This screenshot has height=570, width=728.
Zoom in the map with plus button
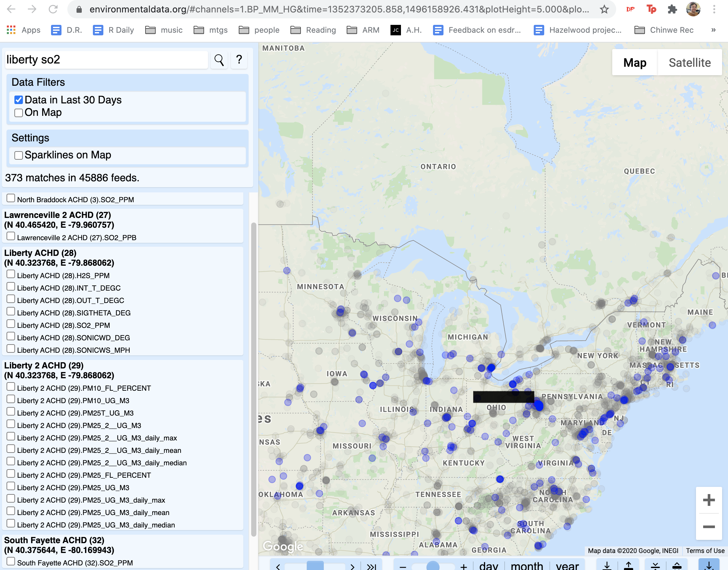click(x=709, y=500)
